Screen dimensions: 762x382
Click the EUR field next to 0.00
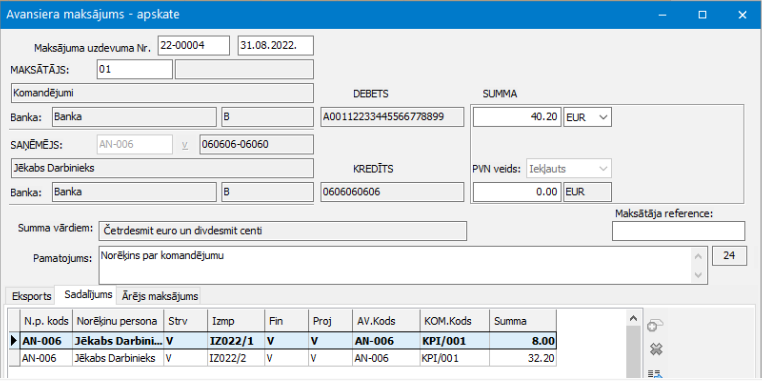(587, 192)
